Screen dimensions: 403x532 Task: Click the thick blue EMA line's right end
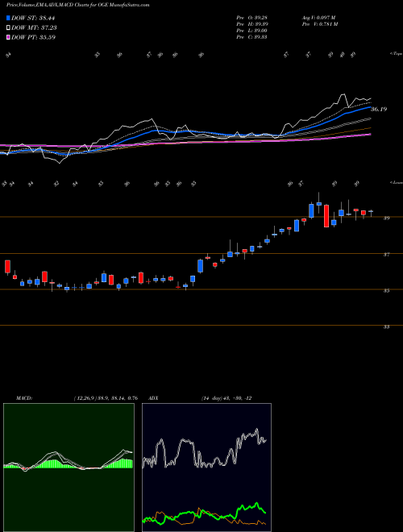369,107
